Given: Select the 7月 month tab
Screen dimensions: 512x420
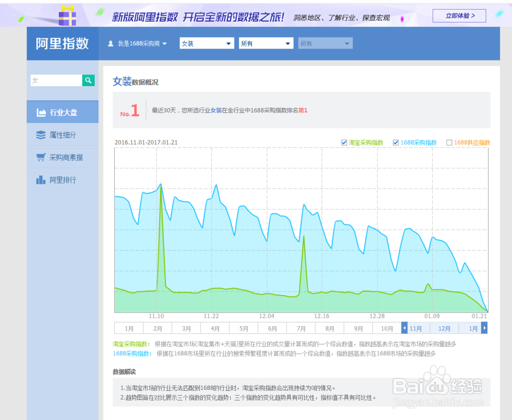Looking at the screenshot, I should (x=301, y=328).
